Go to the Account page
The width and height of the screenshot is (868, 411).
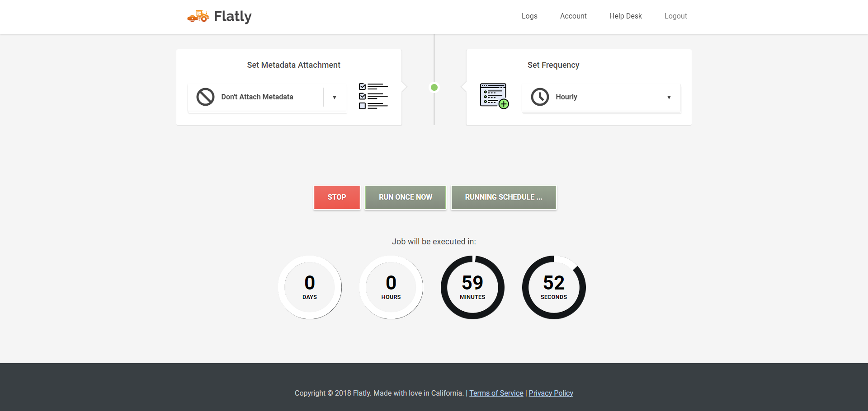[573, 16]
